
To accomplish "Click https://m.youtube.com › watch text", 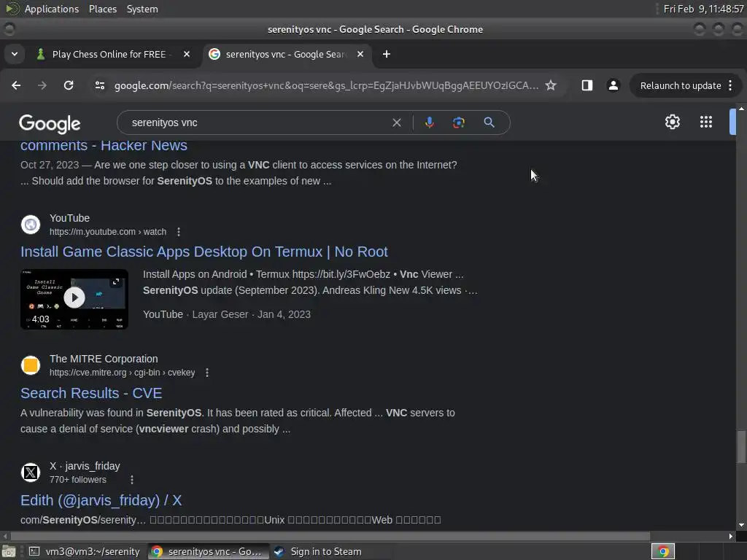I will tap(108, 232).
